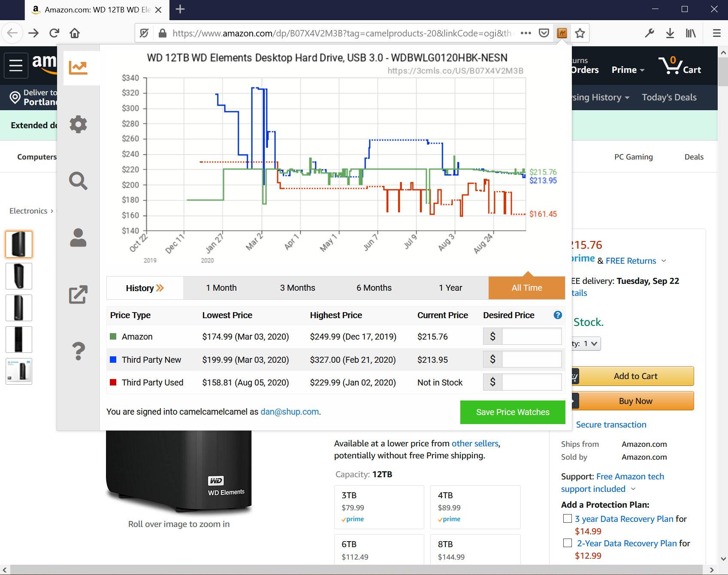The image size is (728, 575).
Task: Check the 2-Year Data Recovery Plan box
Action: tap(567, 543)
